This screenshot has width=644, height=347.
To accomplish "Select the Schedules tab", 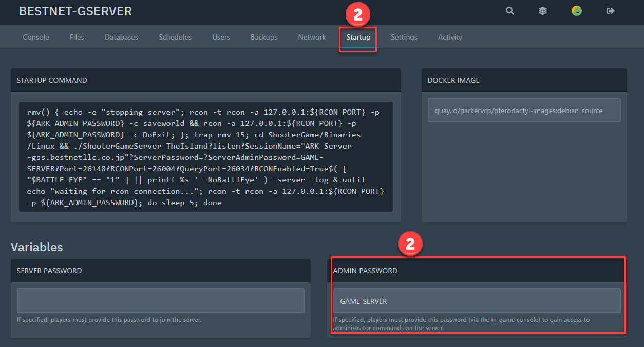I will (x=175, y=37).
